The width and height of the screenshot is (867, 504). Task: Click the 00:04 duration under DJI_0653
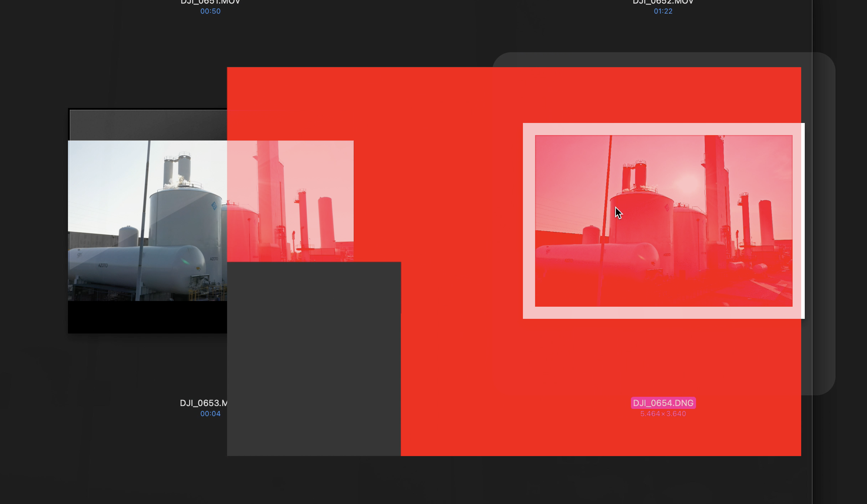coord(210,414)
